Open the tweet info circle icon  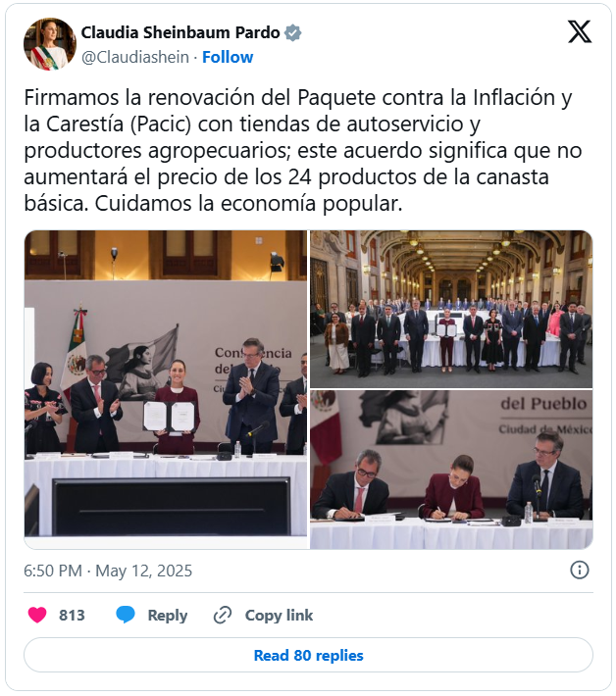click(580, 570)
